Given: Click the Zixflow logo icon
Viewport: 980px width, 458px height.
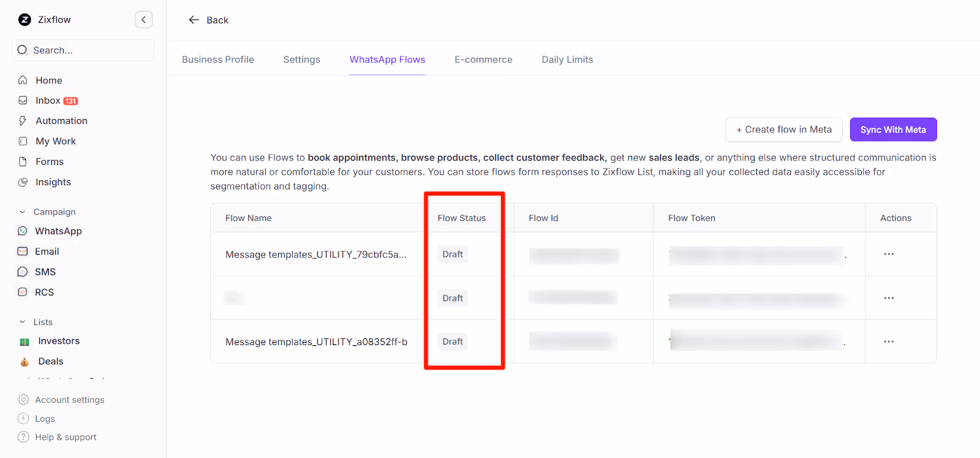Looking at the screenshot, I should coord(24,20).
